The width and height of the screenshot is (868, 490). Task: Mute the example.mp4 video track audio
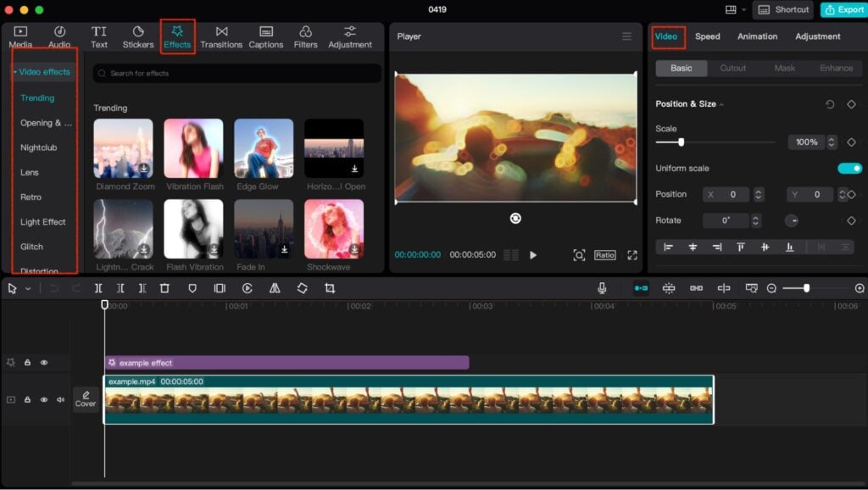point(60,399)
